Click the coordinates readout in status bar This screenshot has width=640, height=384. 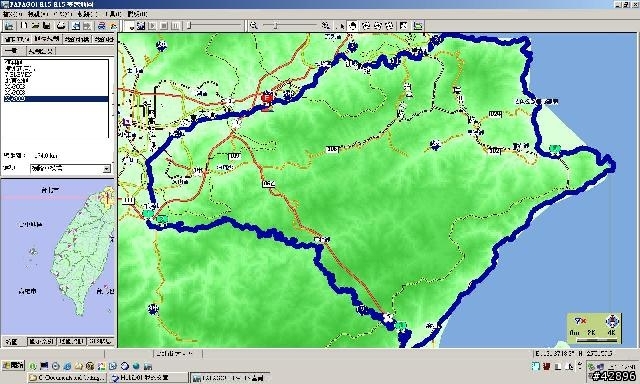click(x=574, y=353)
